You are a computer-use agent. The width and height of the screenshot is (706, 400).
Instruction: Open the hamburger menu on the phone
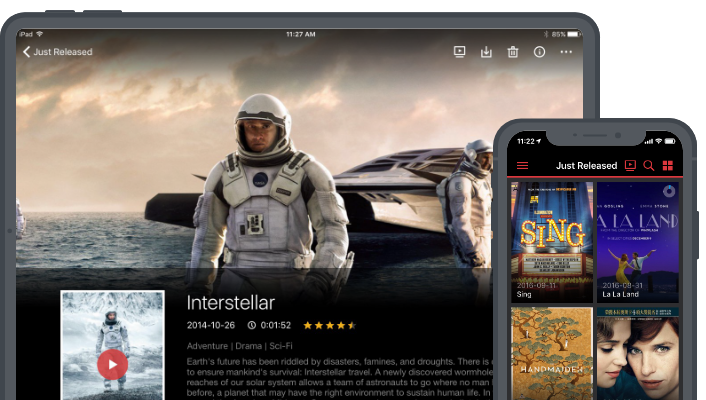pos(522,165)
